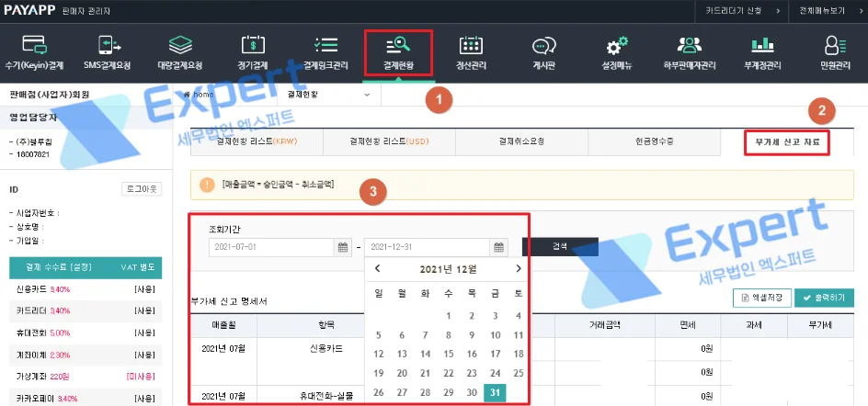Click 로그아웃 button

(x=142, y=189)
